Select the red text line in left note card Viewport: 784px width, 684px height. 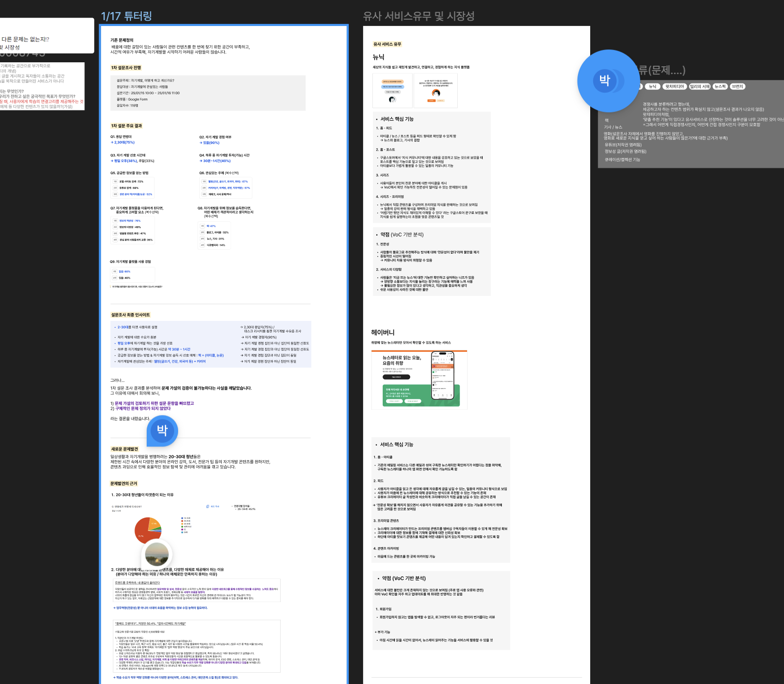coord(41,102)
